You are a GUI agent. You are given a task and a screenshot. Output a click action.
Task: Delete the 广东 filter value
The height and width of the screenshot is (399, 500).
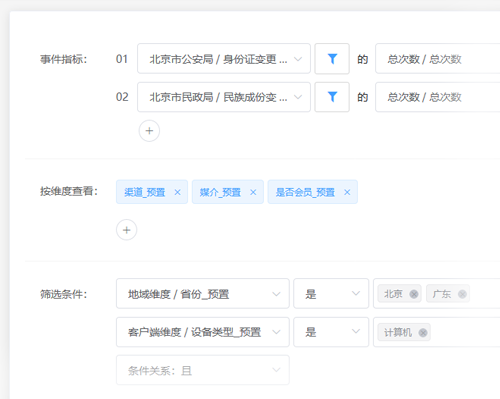(462, 294)
